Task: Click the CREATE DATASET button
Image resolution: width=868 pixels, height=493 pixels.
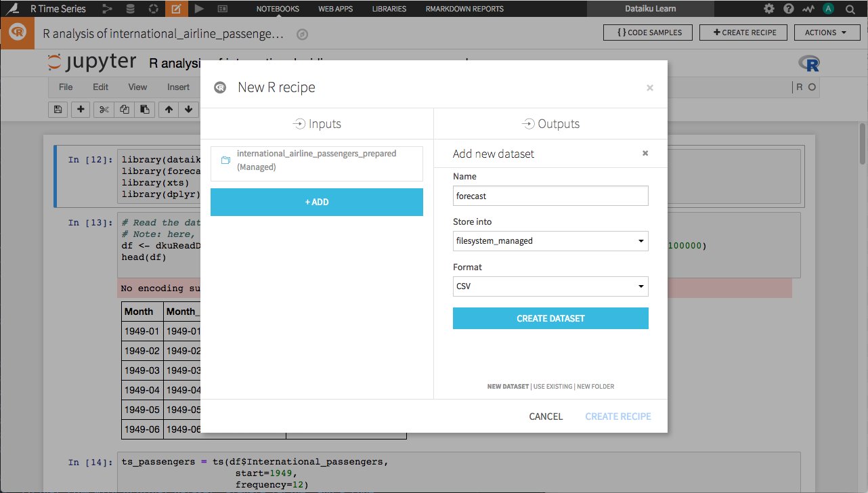Action: [x=550, y=318]
